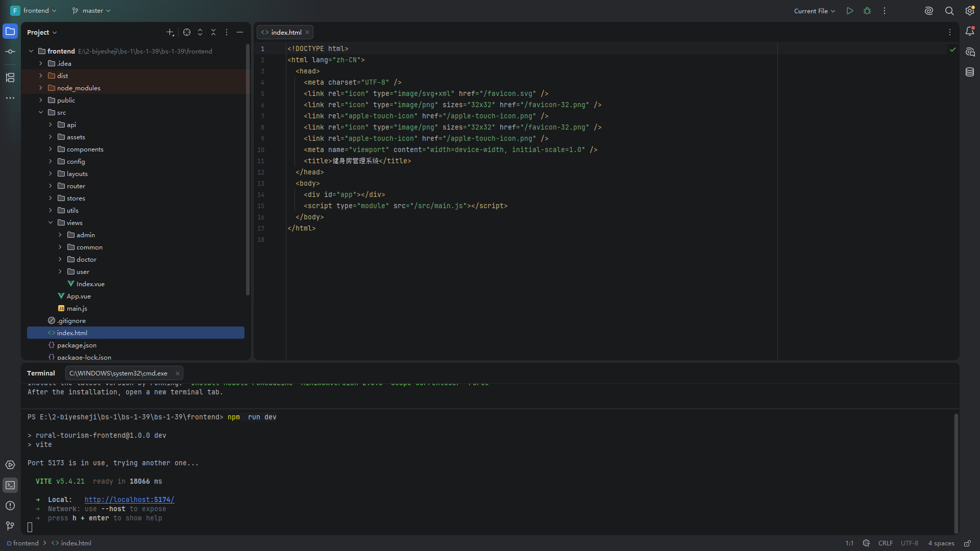Open the Database tool window
Viewport: 980px width, 551px height.
tap(970, 72)
